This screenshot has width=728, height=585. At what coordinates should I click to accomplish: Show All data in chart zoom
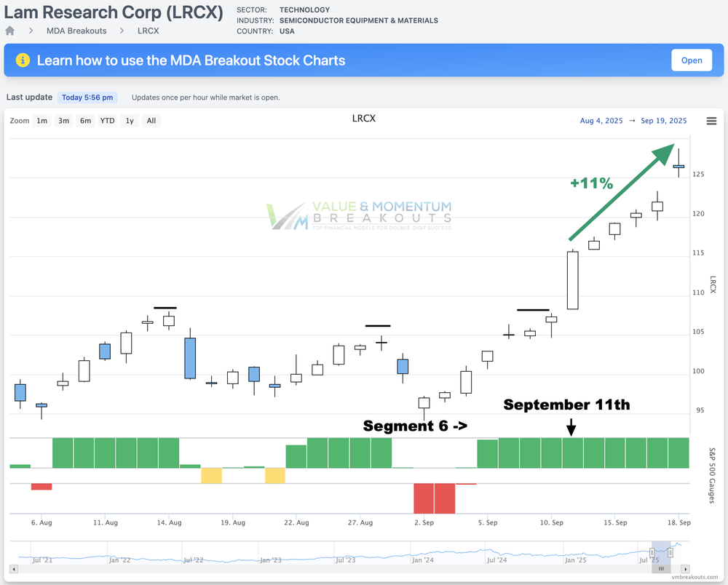[x=151, y=121]
